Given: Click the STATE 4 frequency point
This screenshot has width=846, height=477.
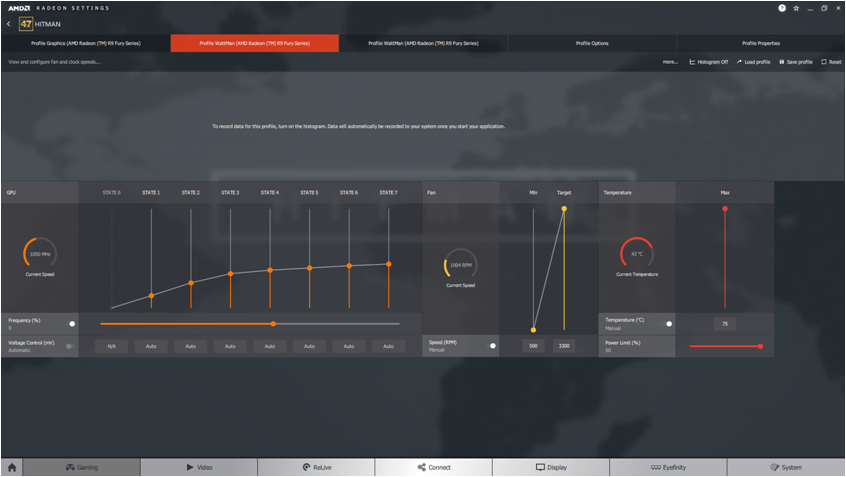Looking at the screenshot, I should click(270, 270).
